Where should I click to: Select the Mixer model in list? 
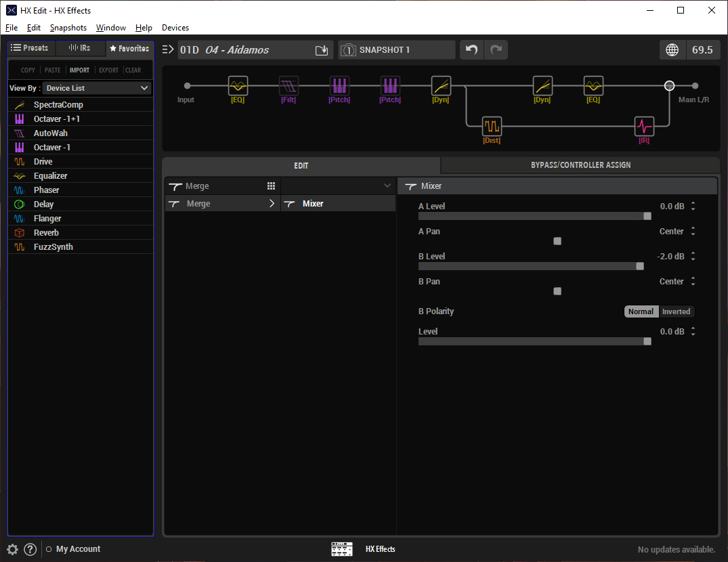point(339,203)
